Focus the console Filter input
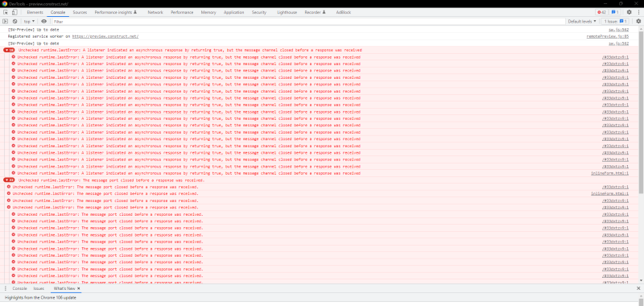The image size is (644, 306). [x=308, y=22]
